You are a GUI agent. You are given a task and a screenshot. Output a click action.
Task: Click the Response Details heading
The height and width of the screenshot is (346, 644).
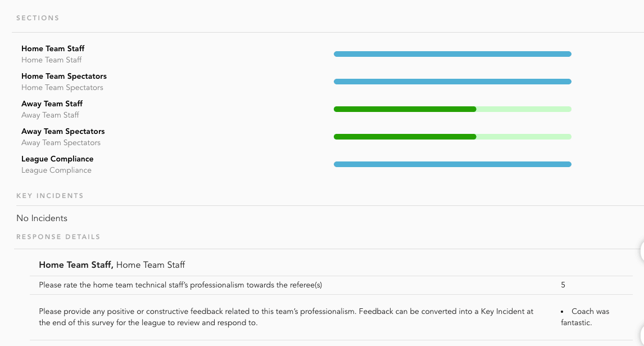58,237
